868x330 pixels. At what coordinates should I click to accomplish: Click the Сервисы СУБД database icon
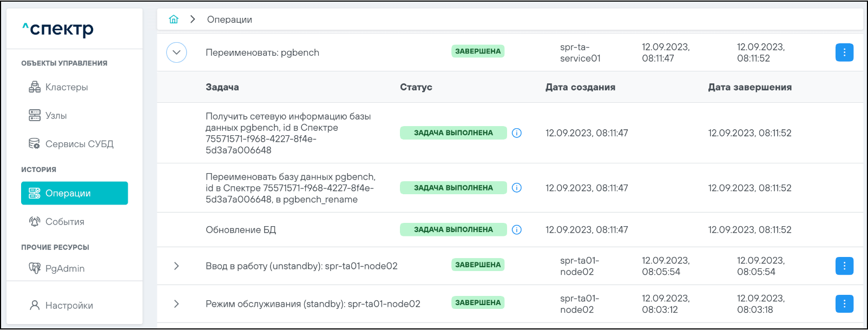tap(34, 144)
